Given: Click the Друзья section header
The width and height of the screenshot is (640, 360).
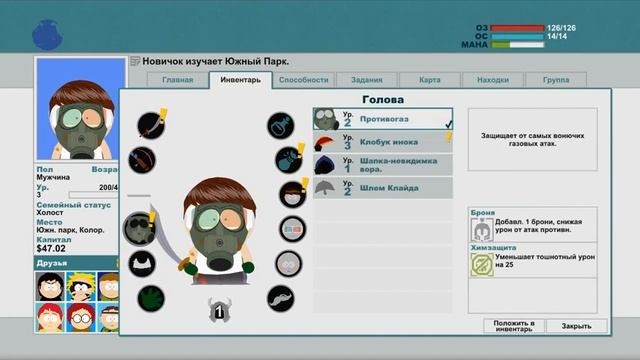Looking at the screenshot, I should pyautogui.click(x=77, y=263).
